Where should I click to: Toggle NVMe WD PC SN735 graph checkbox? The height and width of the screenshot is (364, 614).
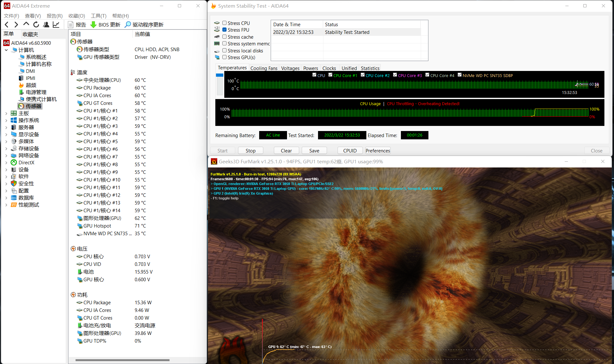click(x=459, y=75)
